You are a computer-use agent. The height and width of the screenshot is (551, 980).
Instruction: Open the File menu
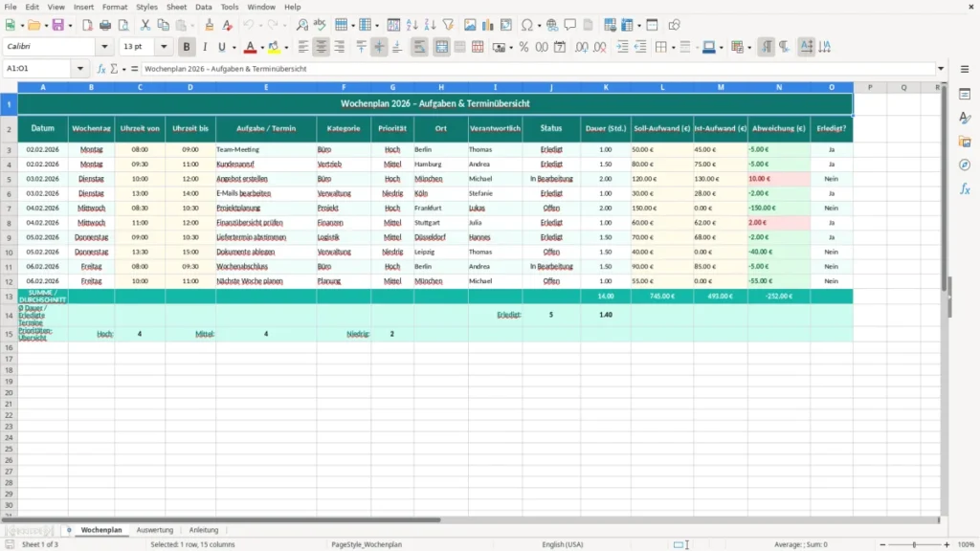coord(11,7)
